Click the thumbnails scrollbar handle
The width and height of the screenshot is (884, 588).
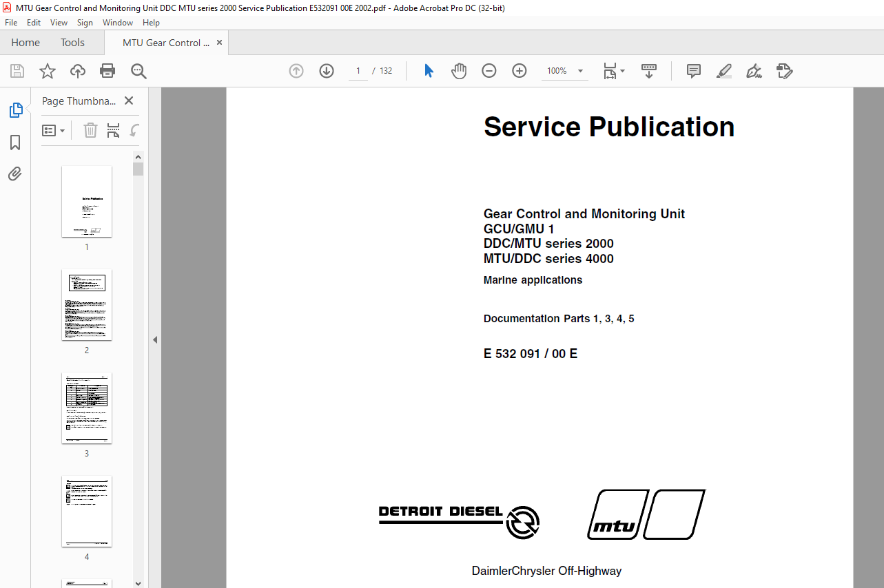tap(138, 169)
